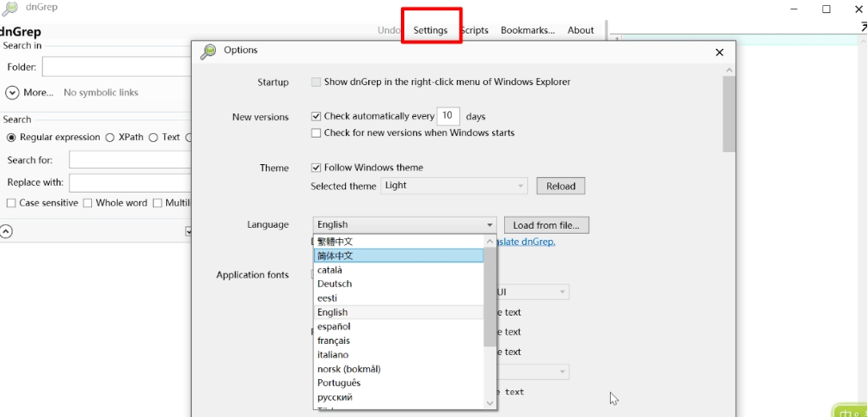868x417 pixels.
Task: Toggle Follow Windows theme checkbox
Action: pos(316,167)
